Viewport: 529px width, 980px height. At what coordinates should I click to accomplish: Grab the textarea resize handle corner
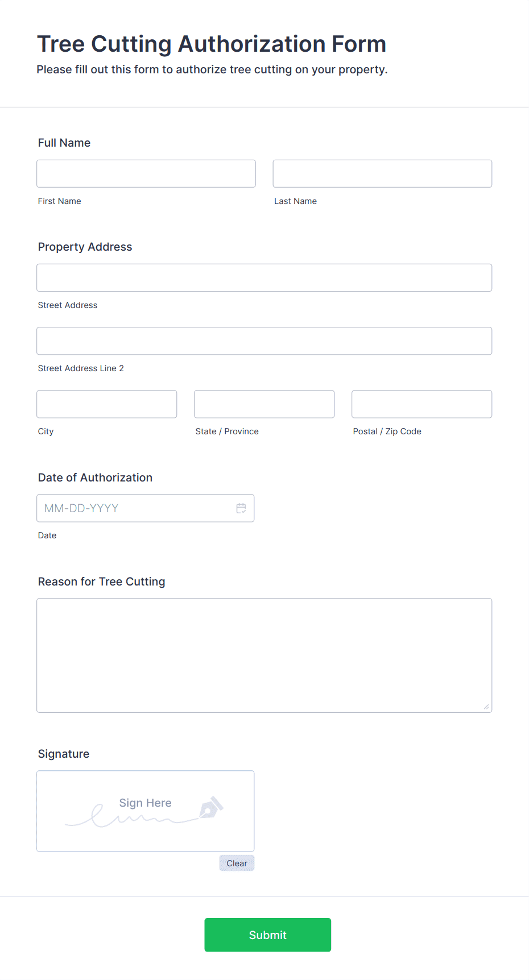[486, 707]
